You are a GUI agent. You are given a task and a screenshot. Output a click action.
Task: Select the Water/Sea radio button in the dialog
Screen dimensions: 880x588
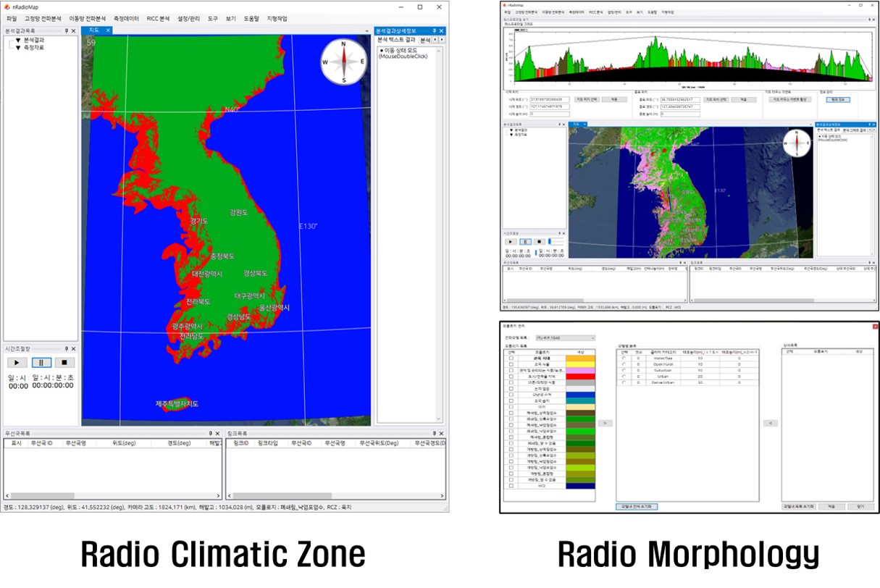coord(624,358)
